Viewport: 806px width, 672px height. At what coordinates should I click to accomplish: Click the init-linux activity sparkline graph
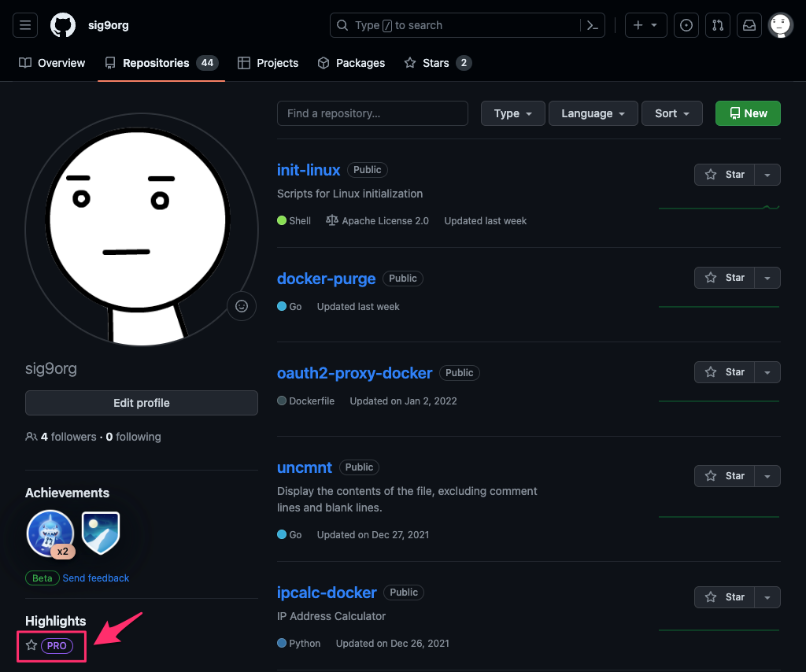point(719,207)
